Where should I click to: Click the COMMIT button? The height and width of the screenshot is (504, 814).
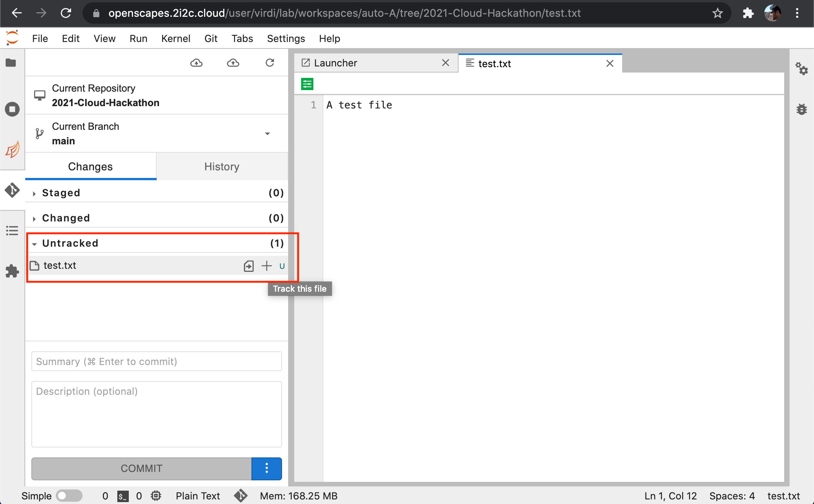click(x=141, y=468)
